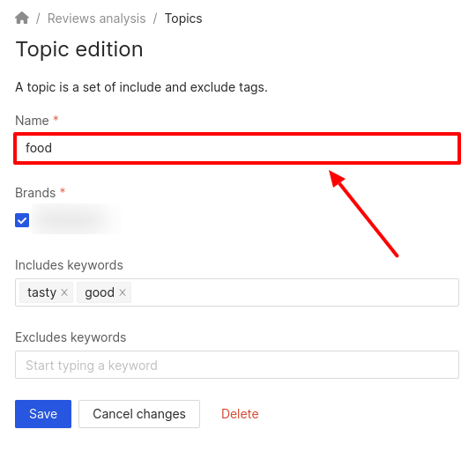Click the Excludes keywords label
The image size is (476, 451).
[x=71, y=337]
